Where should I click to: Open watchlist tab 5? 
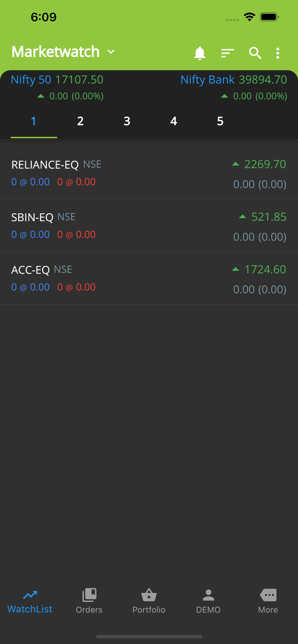(220, 121)
